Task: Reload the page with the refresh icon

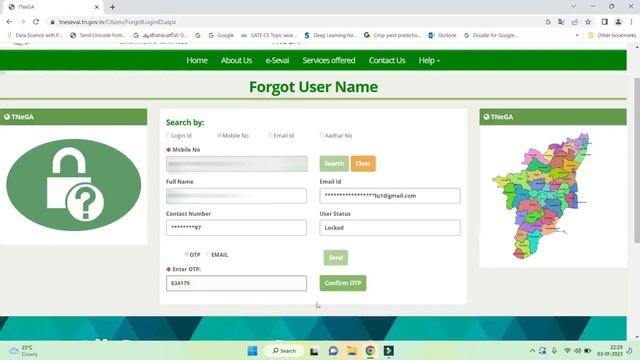Action: (36, 22)
